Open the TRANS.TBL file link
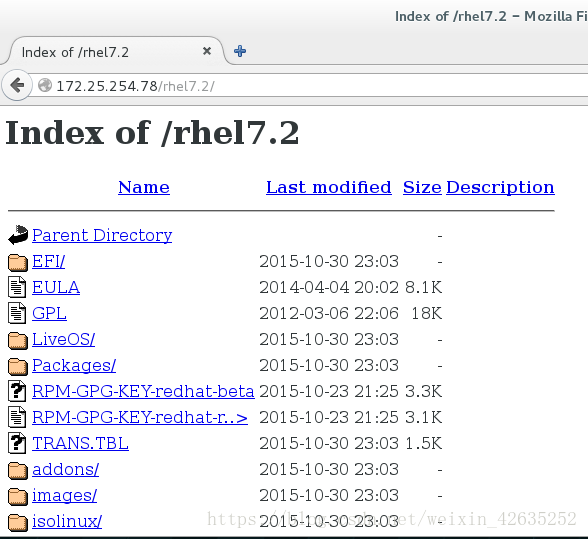 pyautogui.click(x=80, y=443)
